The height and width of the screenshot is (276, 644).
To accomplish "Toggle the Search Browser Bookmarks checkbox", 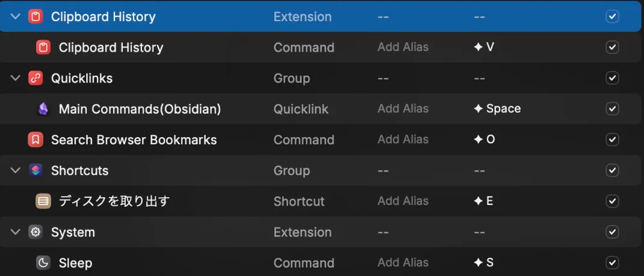I will tap(612, 140).
